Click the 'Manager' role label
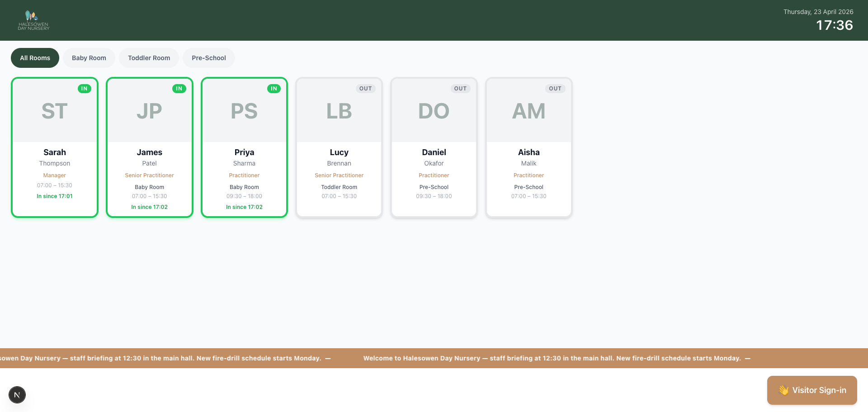The width and height of the screenshot is (868, 412). tap(55, 175)
